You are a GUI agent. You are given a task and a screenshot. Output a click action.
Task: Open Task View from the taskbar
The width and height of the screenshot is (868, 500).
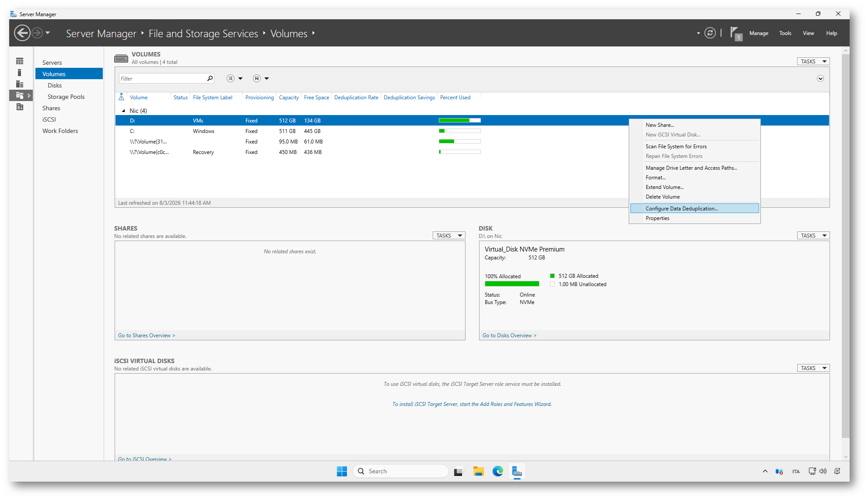[x=458, y=472]
